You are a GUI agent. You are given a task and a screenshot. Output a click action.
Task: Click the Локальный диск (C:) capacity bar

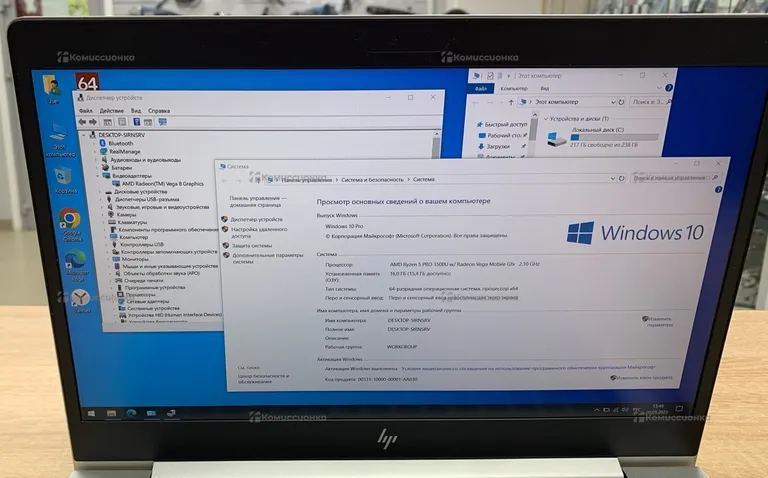tap(615, 137)
